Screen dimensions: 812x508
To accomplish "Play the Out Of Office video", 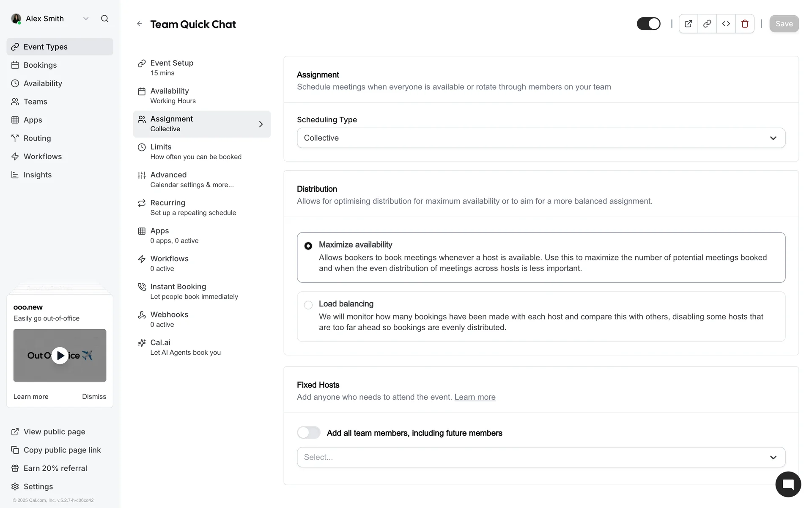I will point(60,356).
